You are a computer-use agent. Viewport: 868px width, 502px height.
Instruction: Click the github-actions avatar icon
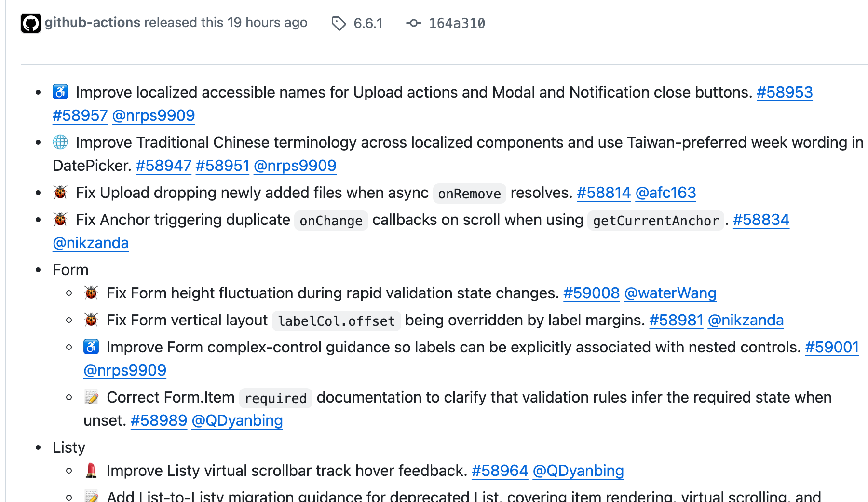click(x=31, y=23)
